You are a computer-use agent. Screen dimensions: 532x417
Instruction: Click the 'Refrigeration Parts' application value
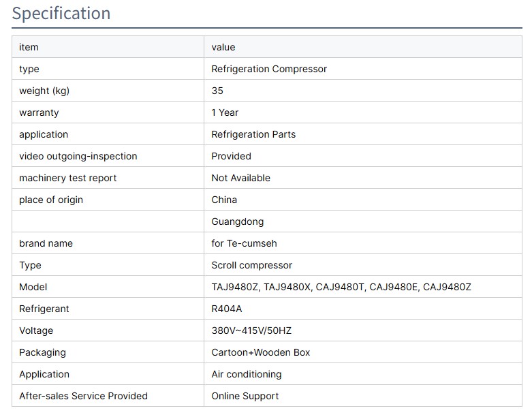(x=253, y=134)
